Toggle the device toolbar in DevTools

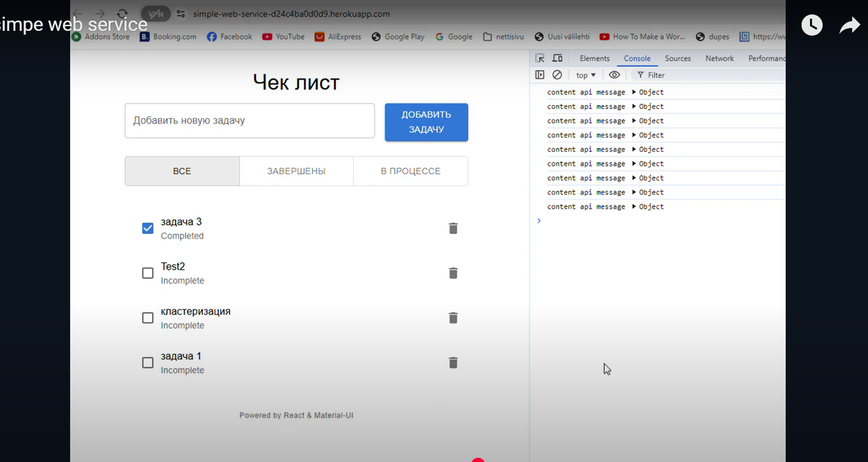[557, 58]
